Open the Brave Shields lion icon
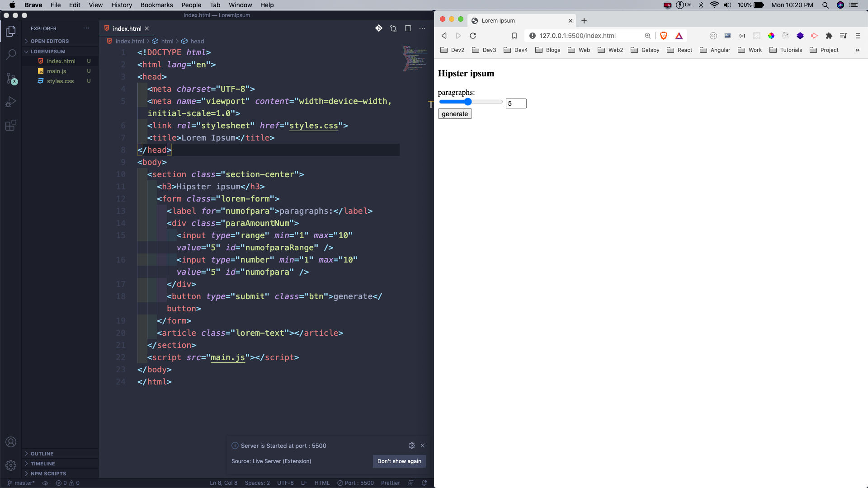 point(664,36)
